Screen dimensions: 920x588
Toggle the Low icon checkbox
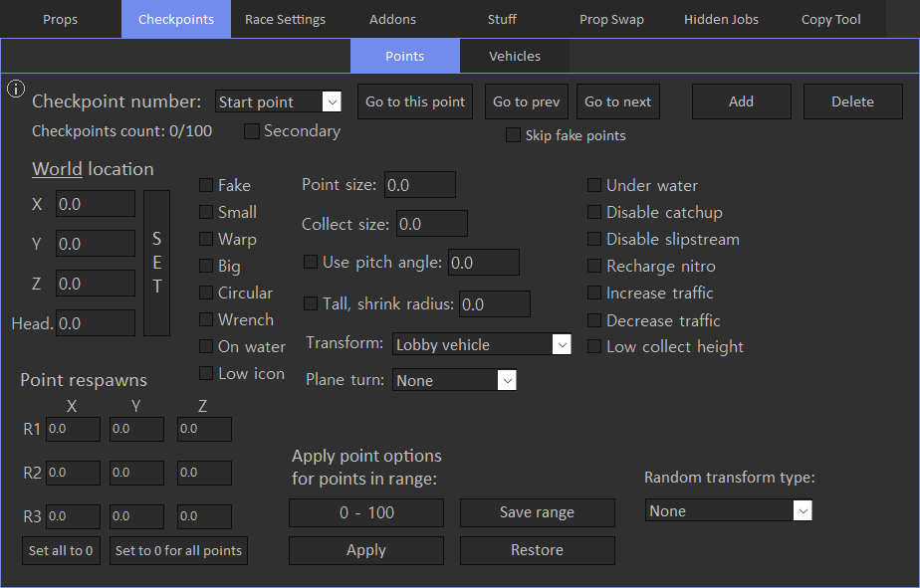point(206,373)
